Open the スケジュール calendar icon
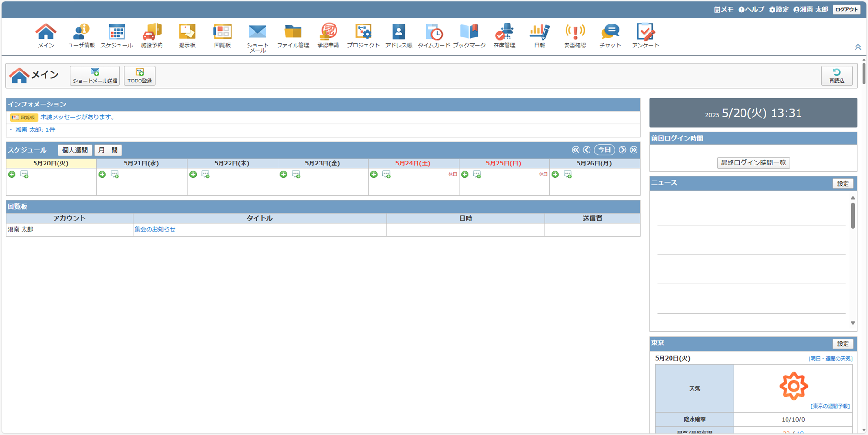The height and width of the screenshot is (435, 868). click(x=116, y=36)
